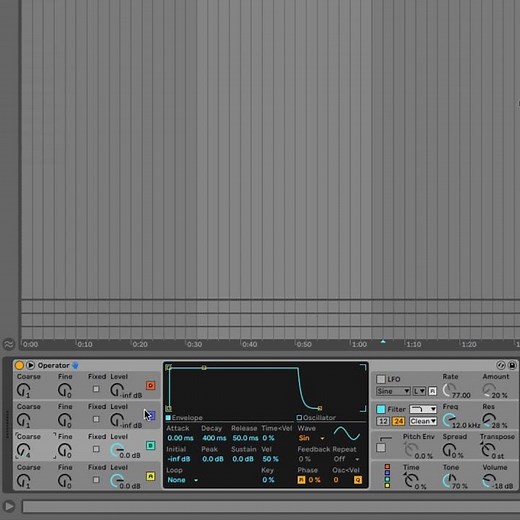Image resolution: width=520 pixels, height=520 pixels.
Task: Select the 12 dB filter slope
Action: tap(383, 421)
